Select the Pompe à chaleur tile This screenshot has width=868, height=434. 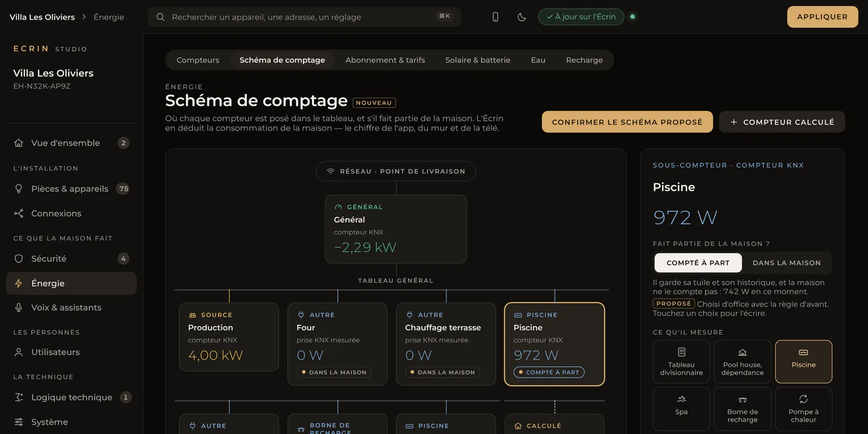coord(803,409)
